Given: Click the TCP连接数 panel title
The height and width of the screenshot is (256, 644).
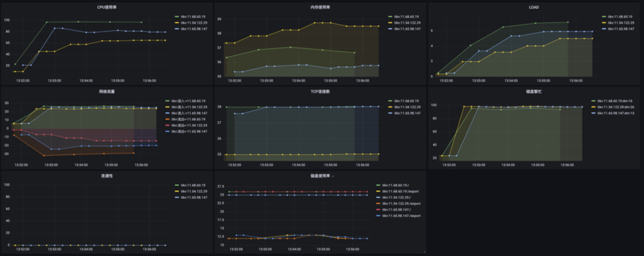Looking at the screenshot, I should (320, 92).
